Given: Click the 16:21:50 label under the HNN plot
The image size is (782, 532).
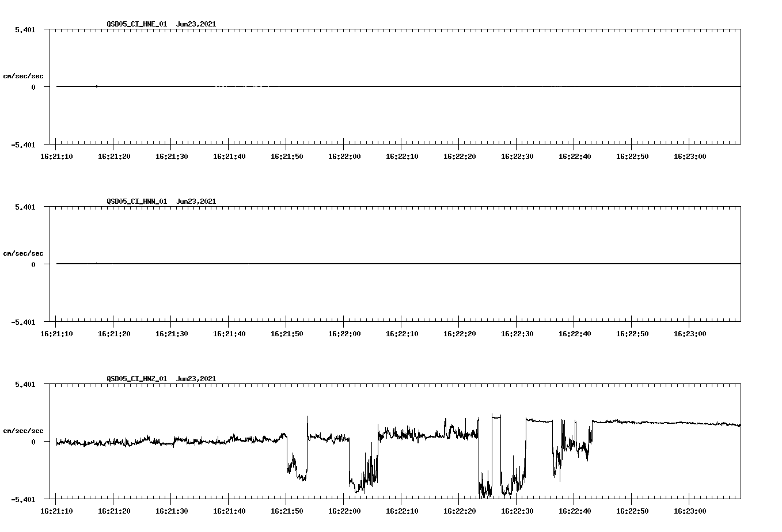Looking at the screenshot, I should click(x=287, y=334).
